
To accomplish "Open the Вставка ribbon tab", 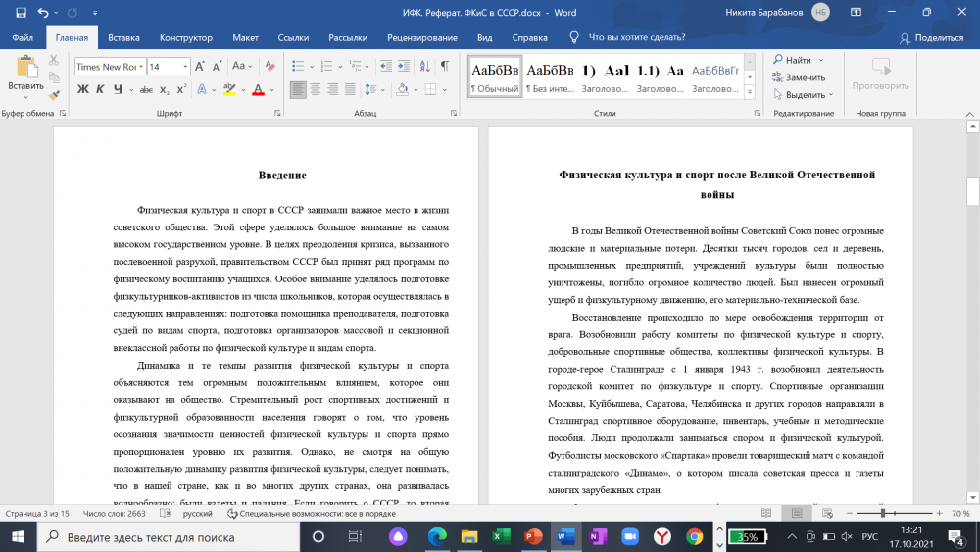I will [123, 37].
